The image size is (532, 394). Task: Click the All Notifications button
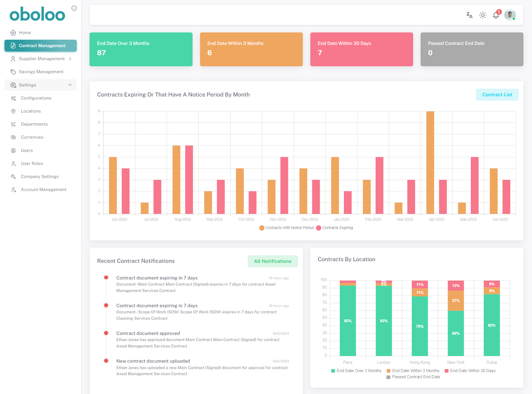(x=273, y=261)
